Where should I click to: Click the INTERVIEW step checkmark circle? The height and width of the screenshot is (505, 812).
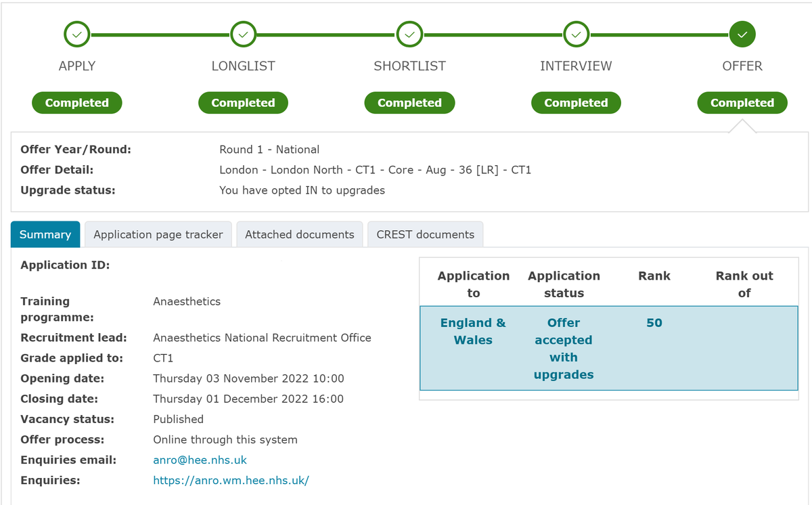coord(576,34)
